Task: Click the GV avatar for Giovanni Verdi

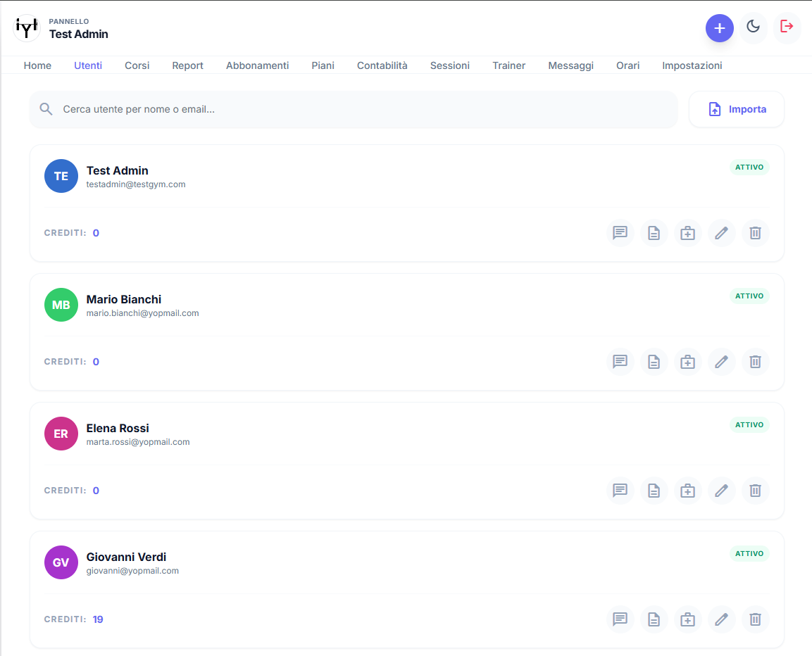Action: click(x=61, y=562)
